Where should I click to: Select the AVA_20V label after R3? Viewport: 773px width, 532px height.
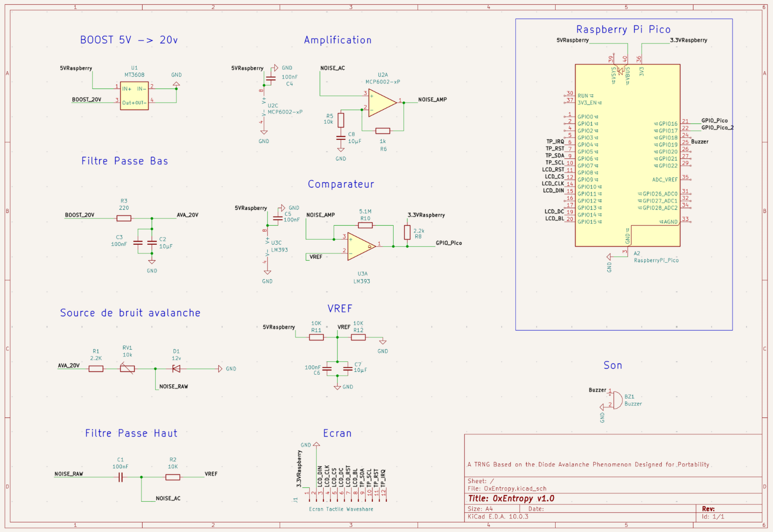coord(187,215)
